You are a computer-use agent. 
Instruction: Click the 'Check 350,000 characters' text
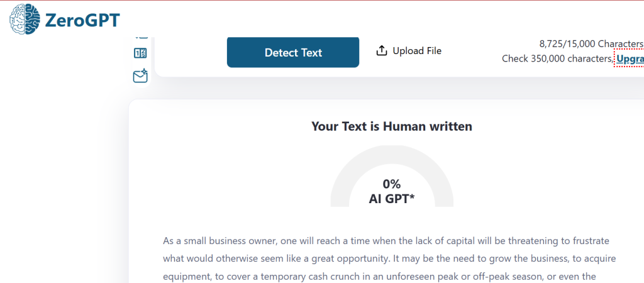coord(557,58)
